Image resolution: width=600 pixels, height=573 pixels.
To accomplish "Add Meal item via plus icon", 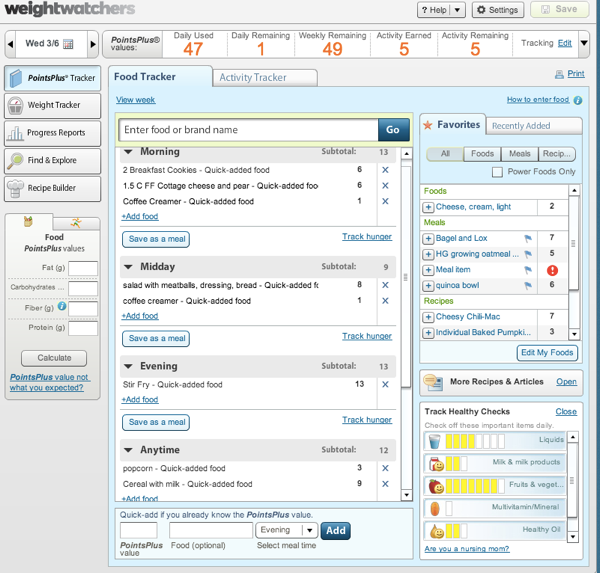I will tap(428, 270).
